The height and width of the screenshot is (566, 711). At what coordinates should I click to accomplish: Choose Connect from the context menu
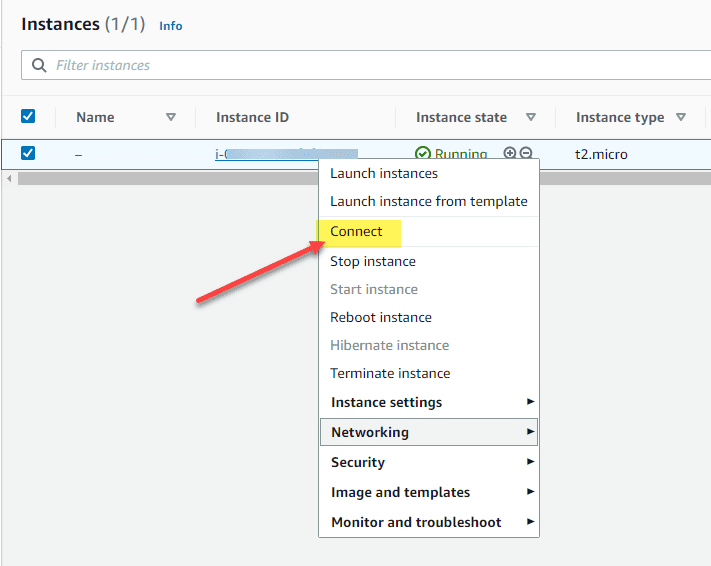(357, 231)
